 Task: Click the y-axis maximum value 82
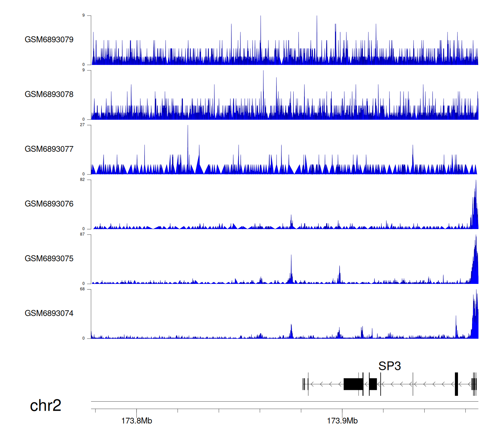pyautogui.click(x=82, y=180)
